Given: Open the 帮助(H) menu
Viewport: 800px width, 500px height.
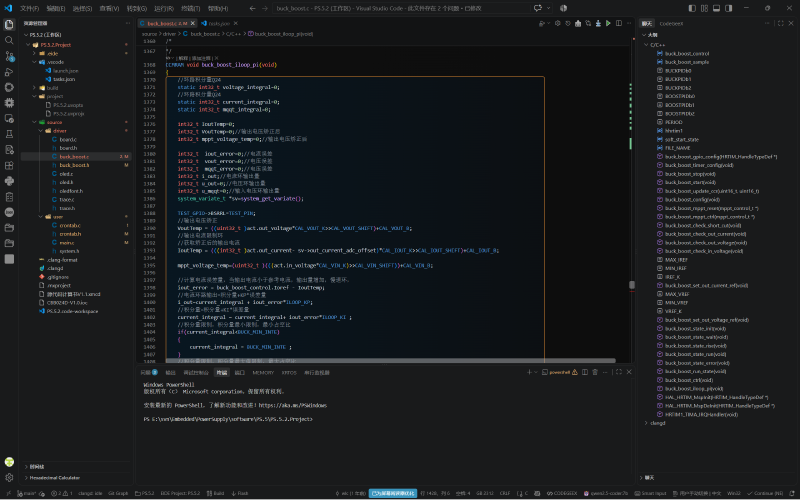Looking at the screenshot, I should 218,8.
